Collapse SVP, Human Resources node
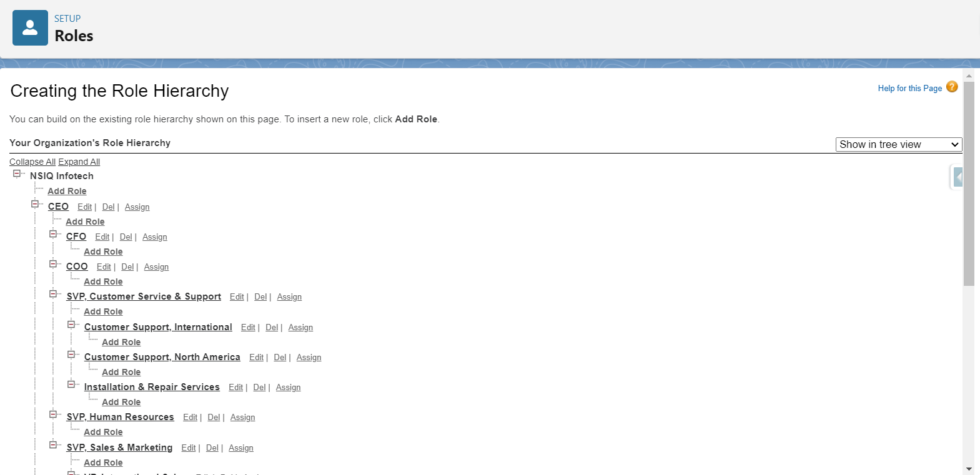 point(53,414)
